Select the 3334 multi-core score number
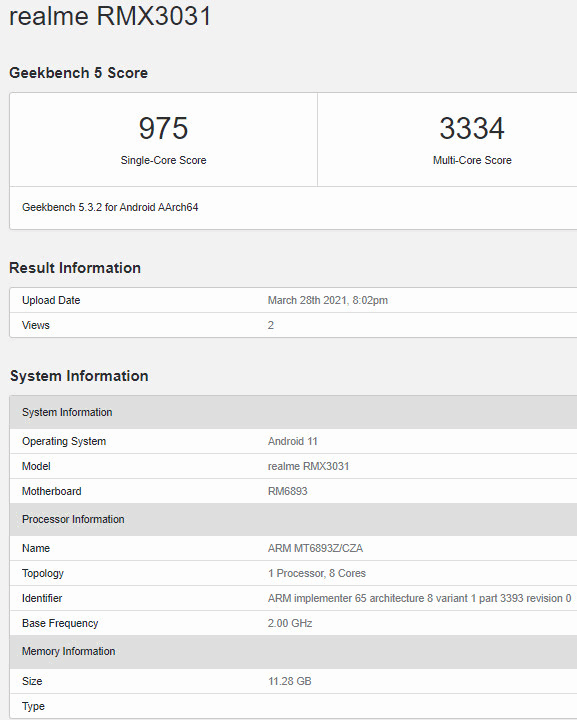The height and width of the screenshot is (720, 577). (x=472, y=128)
